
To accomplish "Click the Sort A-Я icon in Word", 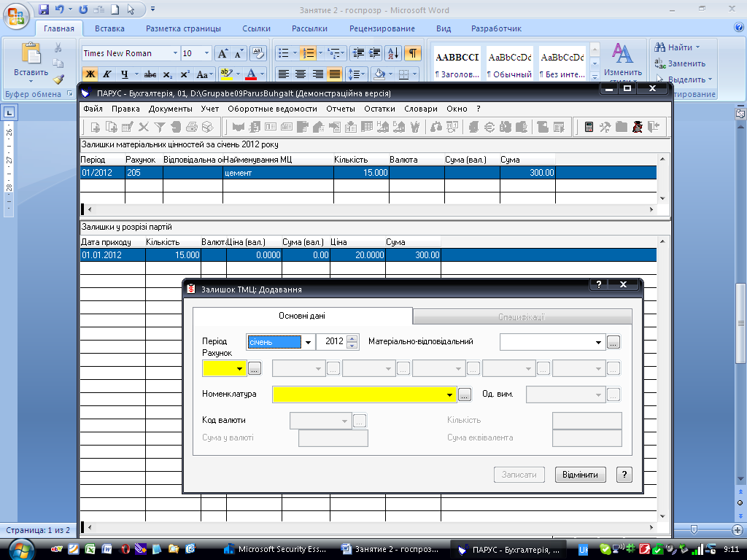I will click(393, 53).
